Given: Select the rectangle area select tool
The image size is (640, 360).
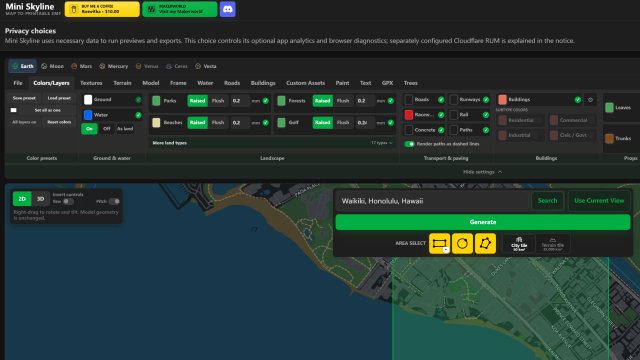Looking at the screenshot, I should tap(440, 244).
